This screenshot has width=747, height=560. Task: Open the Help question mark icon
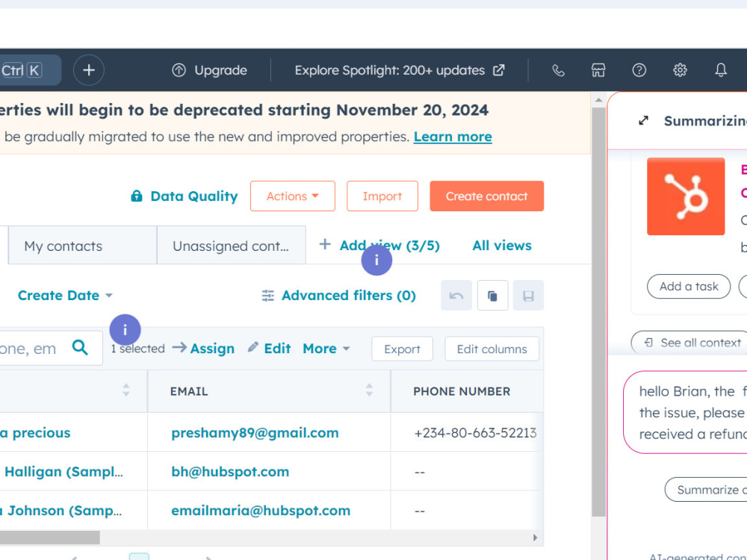[x=639, y=70]
